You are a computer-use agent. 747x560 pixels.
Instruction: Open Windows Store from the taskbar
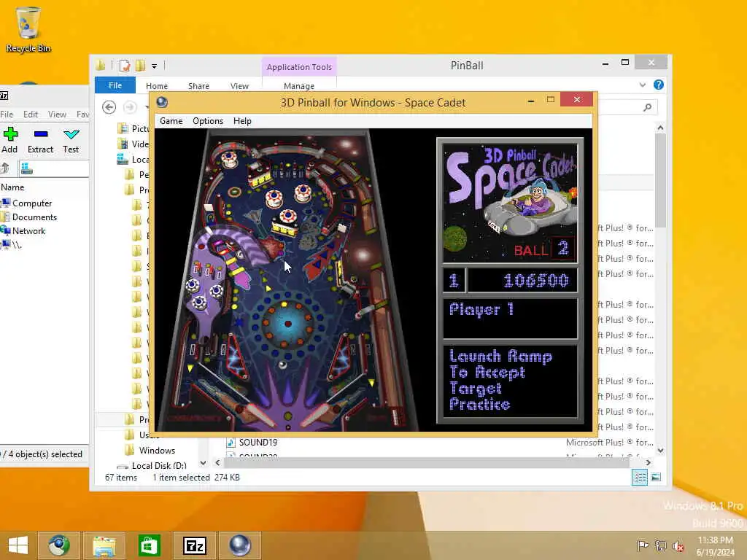pyautogui.click(x=149, y=545)
